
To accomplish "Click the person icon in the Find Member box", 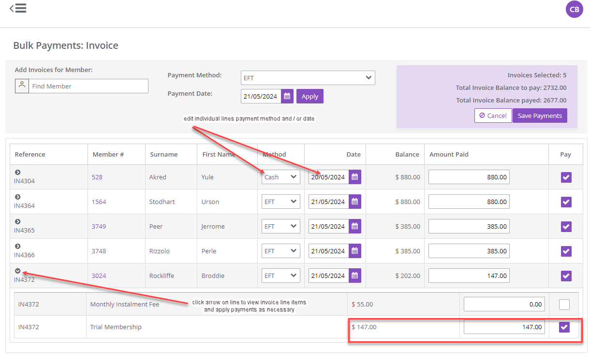I will click(22, 86).
